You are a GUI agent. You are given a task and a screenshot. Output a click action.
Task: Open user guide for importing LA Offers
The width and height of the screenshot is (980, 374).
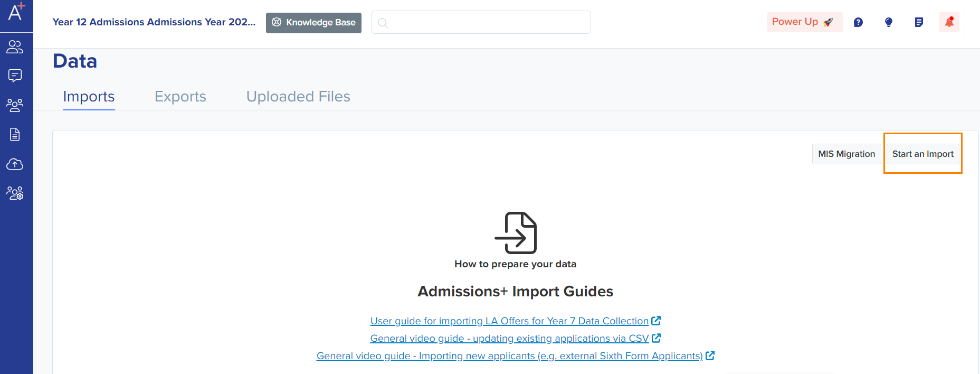pyautogui.click(x=509, y=321)
